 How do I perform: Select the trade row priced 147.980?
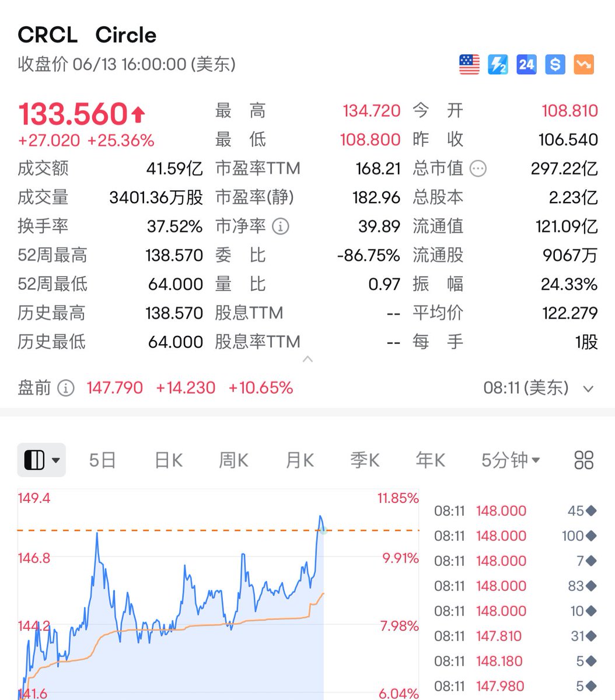[x=515, y=686]
